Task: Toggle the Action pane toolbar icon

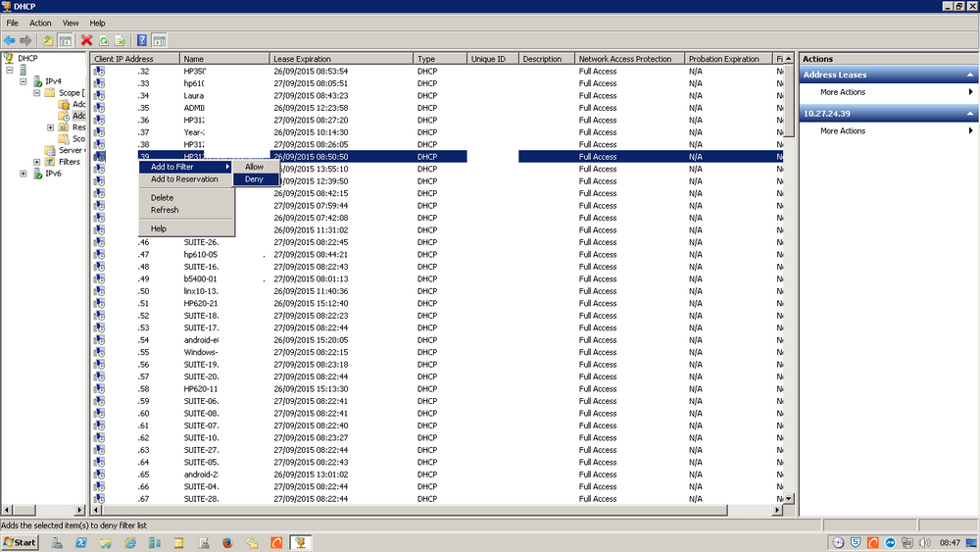Action: [160, 40]
